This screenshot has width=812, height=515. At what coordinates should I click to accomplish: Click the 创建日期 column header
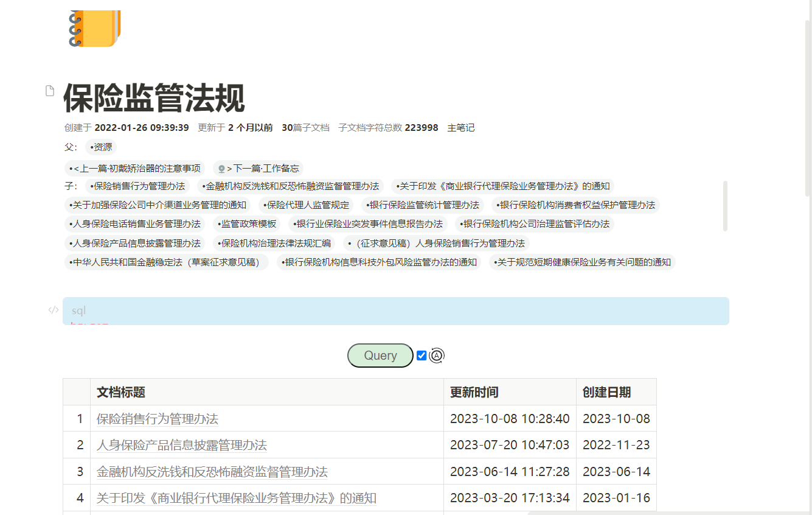(606, 392)
